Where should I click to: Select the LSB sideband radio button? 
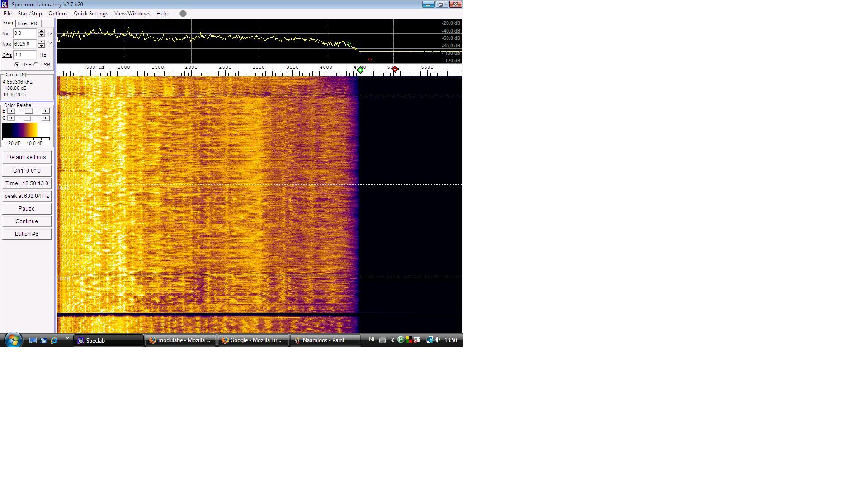pos(37,65)
